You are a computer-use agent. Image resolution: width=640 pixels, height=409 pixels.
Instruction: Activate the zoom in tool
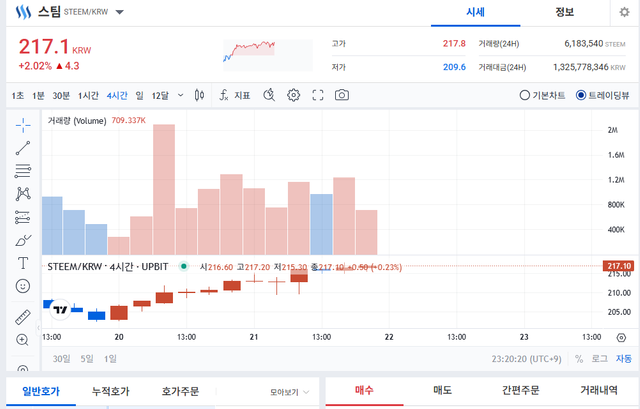coord(22,340)
